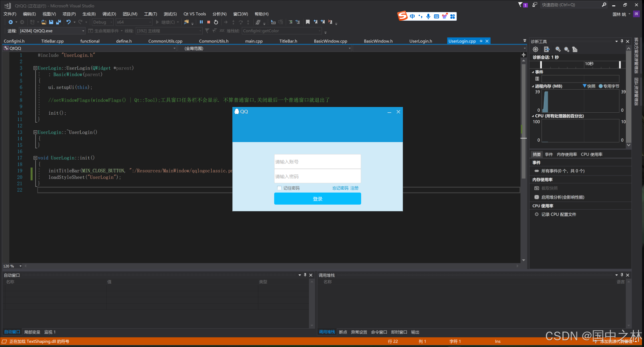This screenshot has height=347, width=644.
Task: Click the 请输入密码 password input field
Action: (318, 176)
